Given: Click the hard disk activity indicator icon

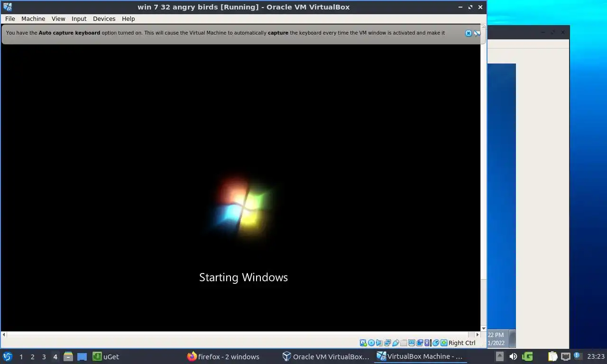Looking at the screenshot, I should tap(363, 343).
